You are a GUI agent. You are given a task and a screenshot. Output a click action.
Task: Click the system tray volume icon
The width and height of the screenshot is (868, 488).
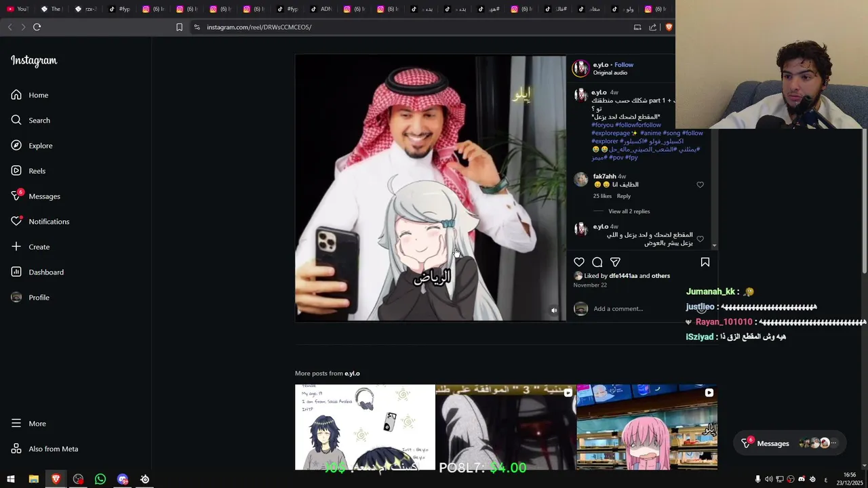[768, 479]
